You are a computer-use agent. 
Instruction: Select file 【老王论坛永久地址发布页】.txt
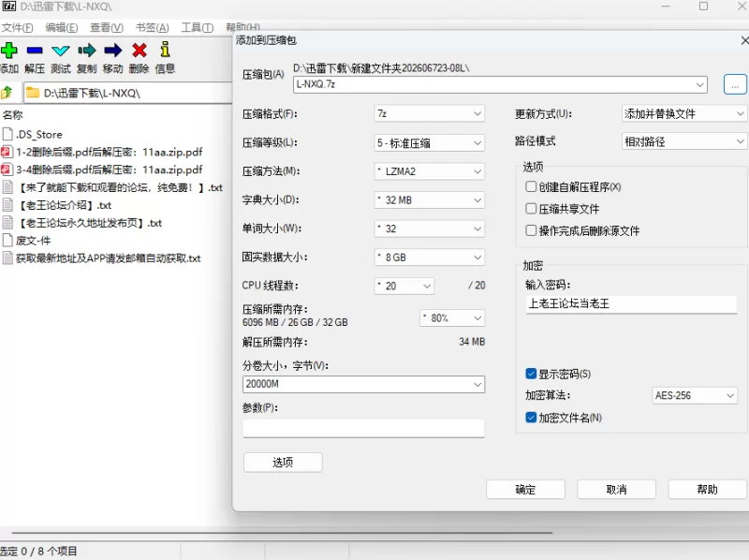point(89,223)
